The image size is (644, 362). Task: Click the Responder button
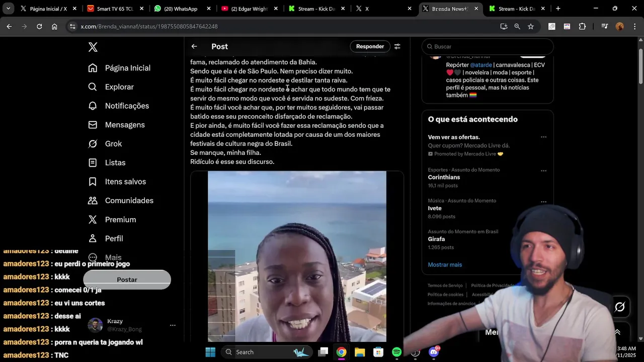[x=370, y=46]
